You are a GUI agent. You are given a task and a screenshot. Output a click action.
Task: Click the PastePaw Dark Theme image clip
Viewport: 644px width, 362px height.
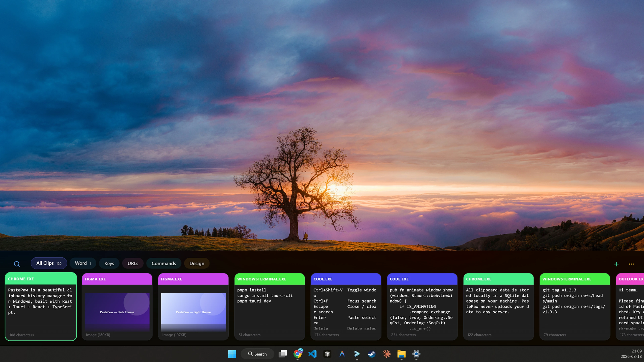(117, 307)
